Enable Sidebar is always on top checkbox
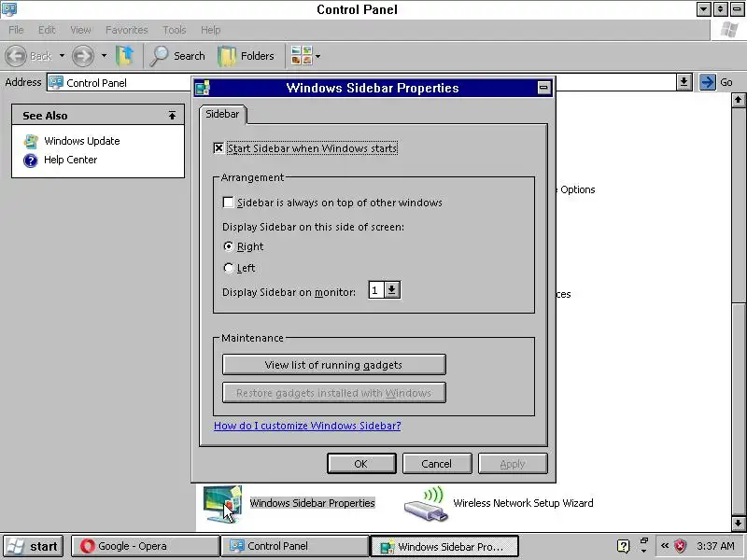Image resolution: width=747 pixels, height=560 pixels. pyautogui.click(x=228, y=203)
